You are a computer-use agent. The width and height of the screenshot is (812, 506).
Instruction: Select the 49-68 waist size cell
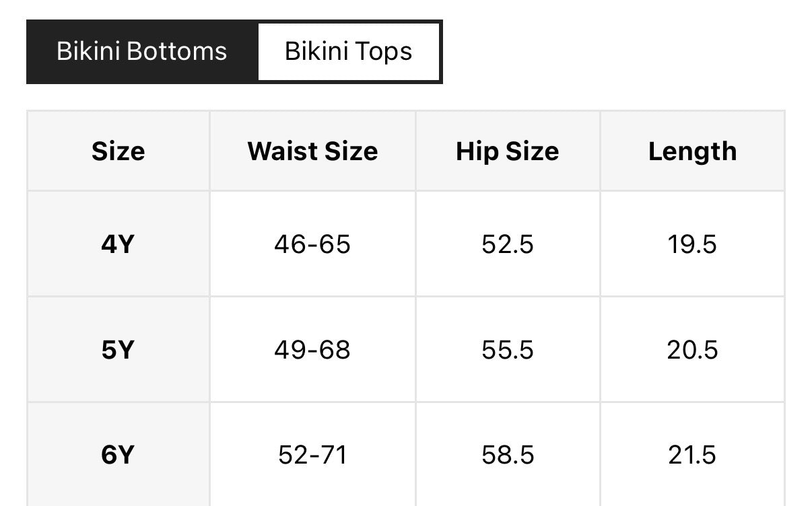coord(312,350)
